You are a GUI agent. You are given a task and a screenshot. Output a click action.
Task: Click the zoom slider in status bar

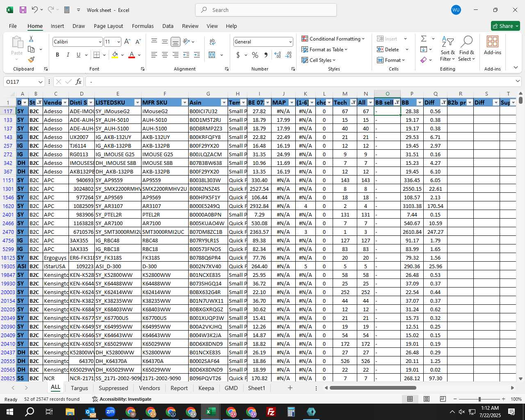click(x=479, y=399)
